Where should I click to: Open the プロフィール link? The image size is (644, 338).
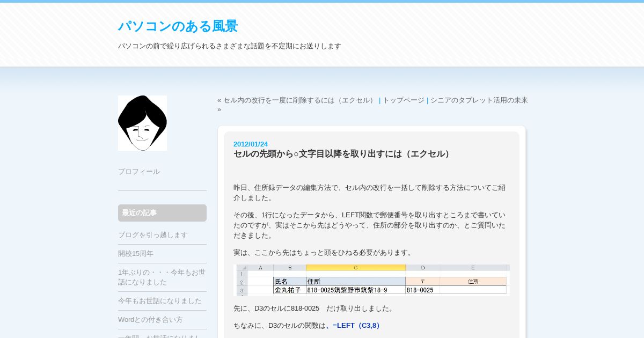point(139,172)
